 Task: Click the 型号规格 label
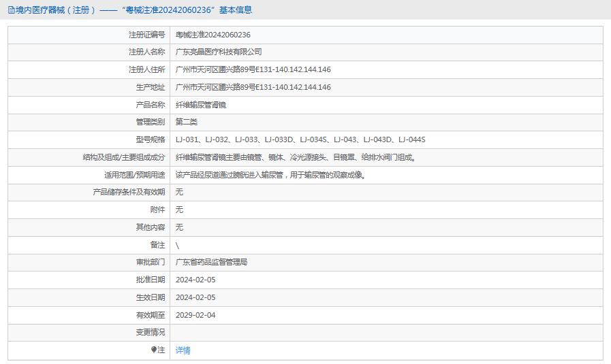pos(151,139)
